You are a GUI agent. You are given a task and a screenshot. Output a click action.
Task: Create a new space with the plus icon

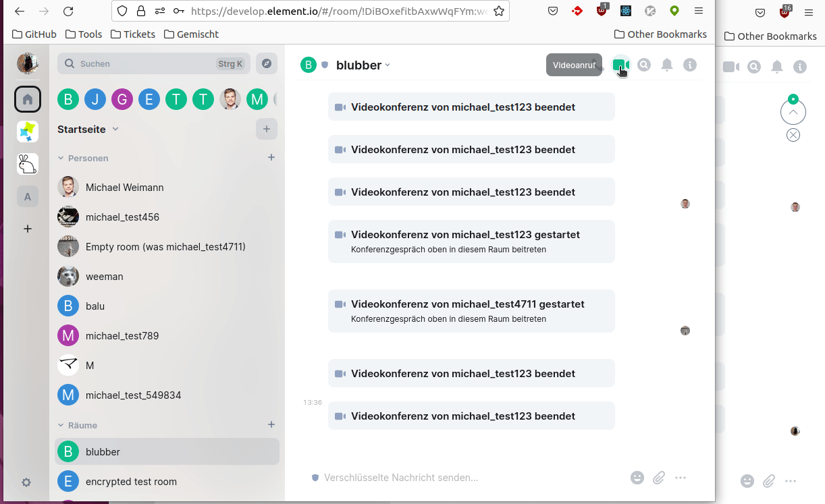(27, 229)
